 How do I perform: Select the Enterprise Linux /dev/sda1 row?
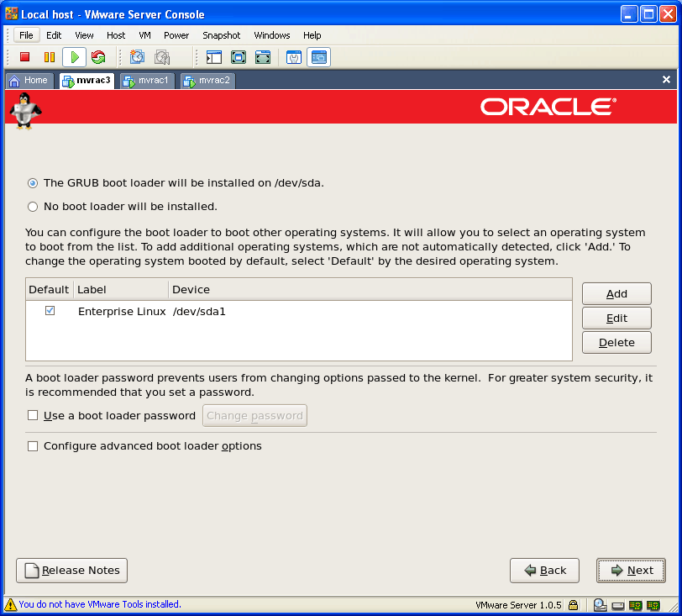click(252, 312)
